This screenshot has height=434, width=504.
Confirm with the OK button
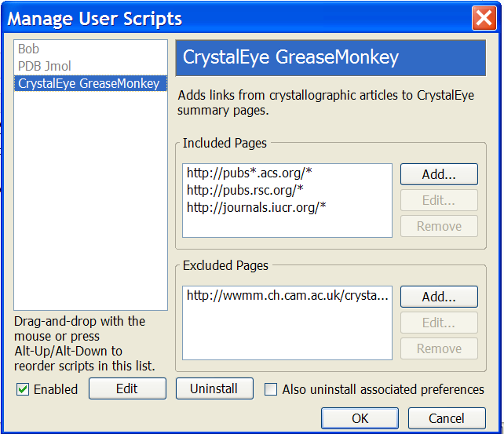[x=360, y=418]
